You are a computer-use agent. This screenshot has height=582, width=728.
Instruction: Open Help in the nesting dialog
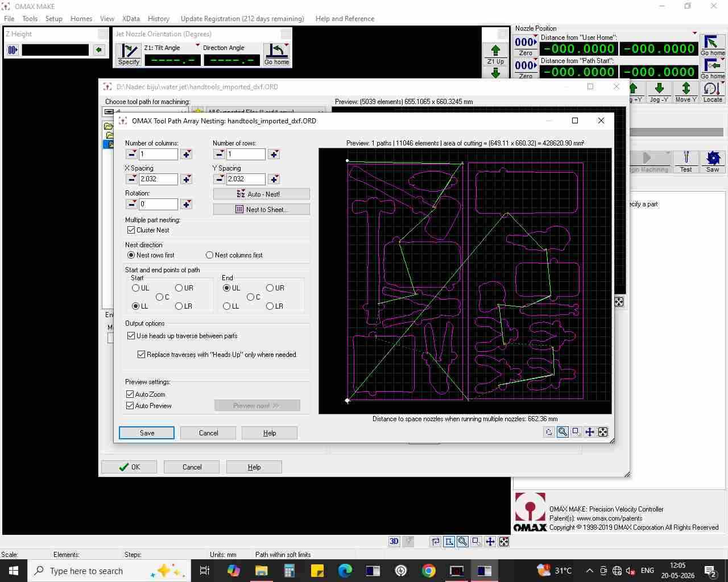click(270, 433)
